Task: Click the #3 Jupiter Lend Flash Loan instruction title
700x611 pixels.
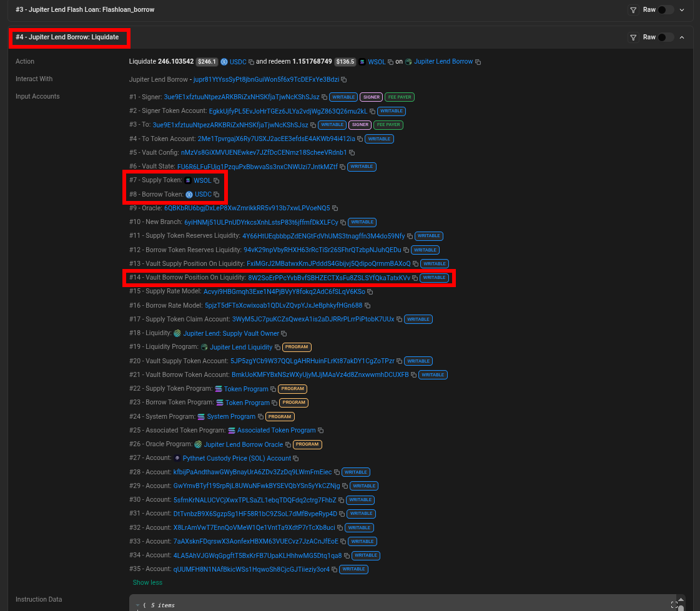Action: pos(86,9)
